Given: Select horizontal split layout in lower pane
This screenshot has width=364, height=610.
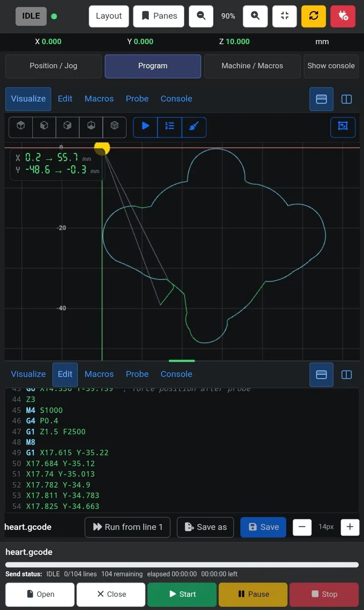Looking at the screenshot, I should [321, 375].
